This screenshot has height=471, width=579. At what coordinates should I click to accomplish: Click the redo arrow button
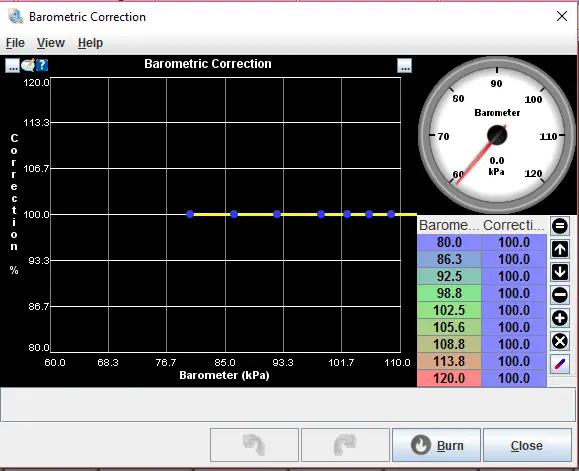[x=345, y=445]
